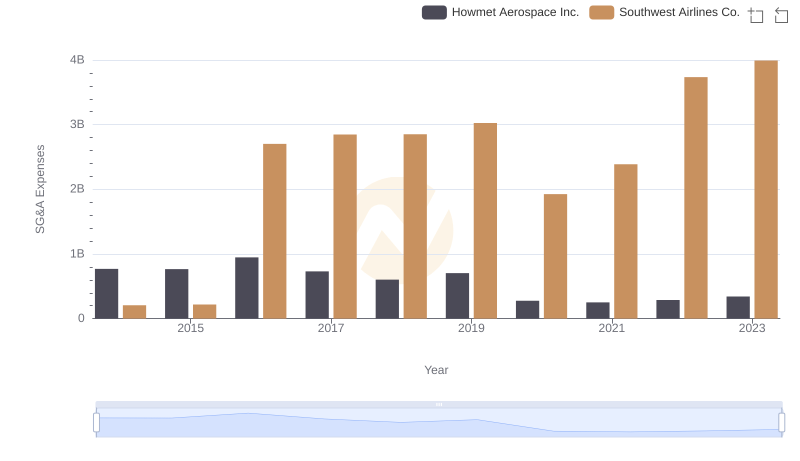Grab the right data zoom slider handle

click(x=782, y=423)
